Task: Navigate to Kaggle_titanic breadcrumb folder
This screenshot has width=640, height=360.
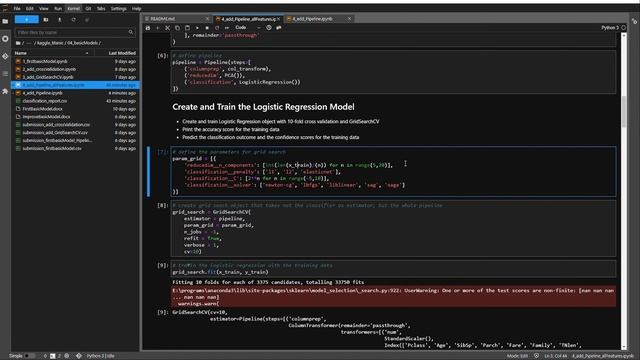Action: pyautogui.click(x=50, y=43)
